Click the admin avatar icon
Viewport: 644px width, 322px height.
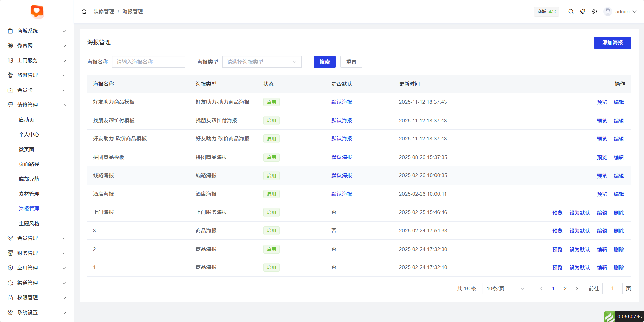pos(608,12)
